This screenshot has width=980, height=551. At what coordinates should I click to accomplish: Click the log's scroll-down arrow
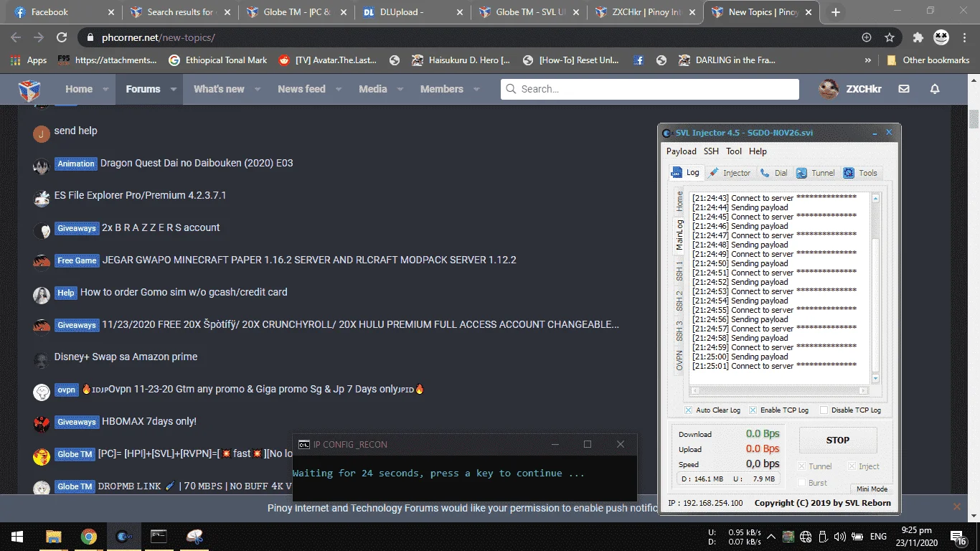click(x=875, y=378)
